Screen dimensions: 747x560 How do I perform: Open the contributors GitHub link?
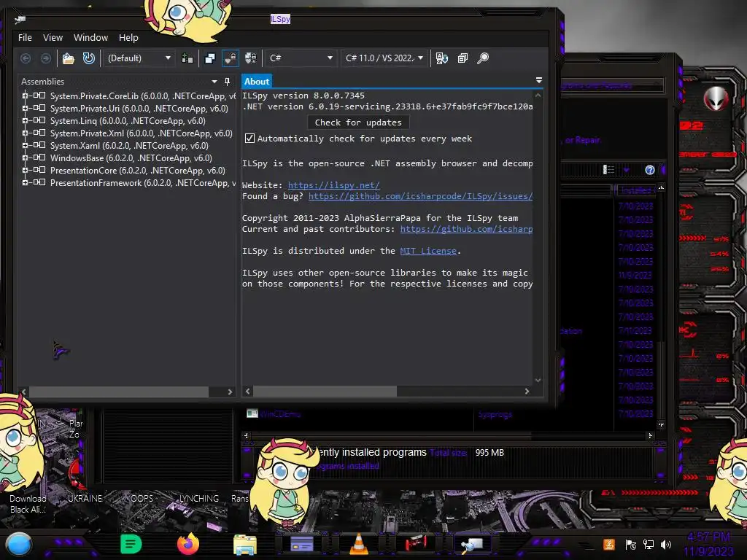[x=466, y=229]
